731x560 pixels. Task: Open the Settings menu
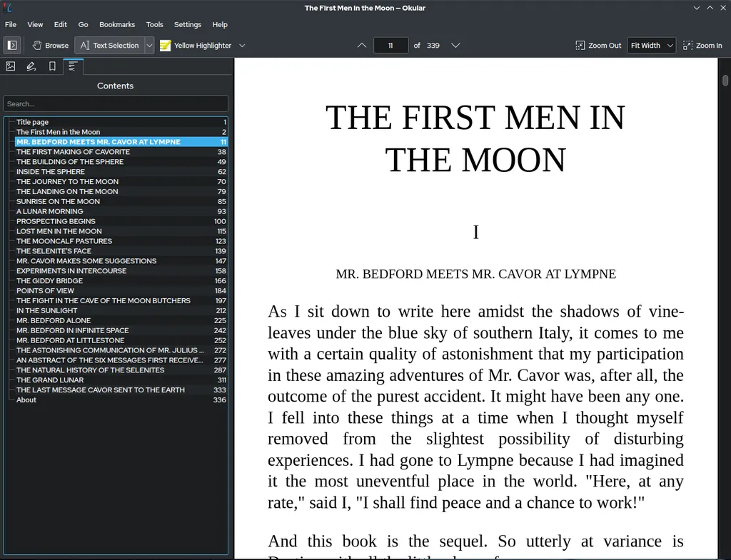(187, 24)
